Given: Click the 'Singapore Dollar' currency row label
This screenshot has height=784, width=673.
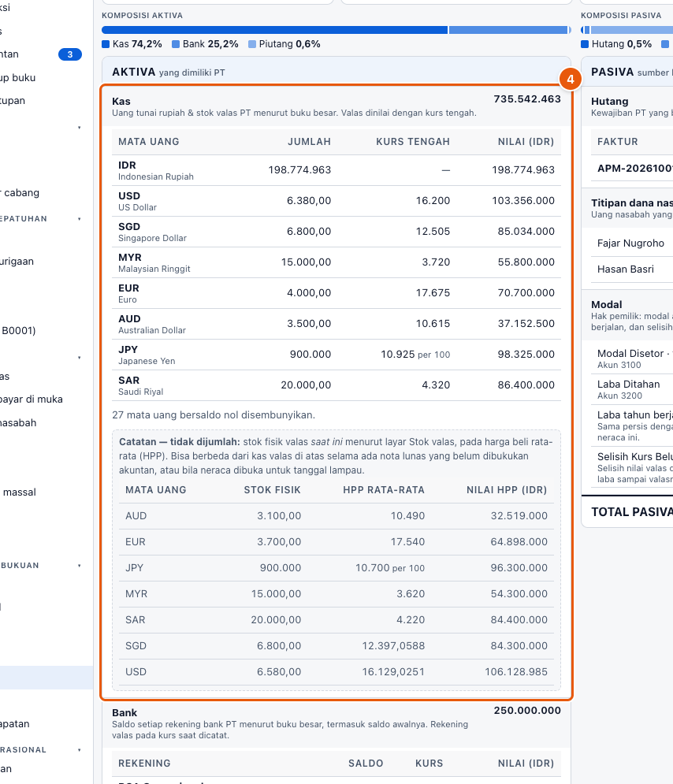Looking at the screenshot, I should (x=153, y=239).
